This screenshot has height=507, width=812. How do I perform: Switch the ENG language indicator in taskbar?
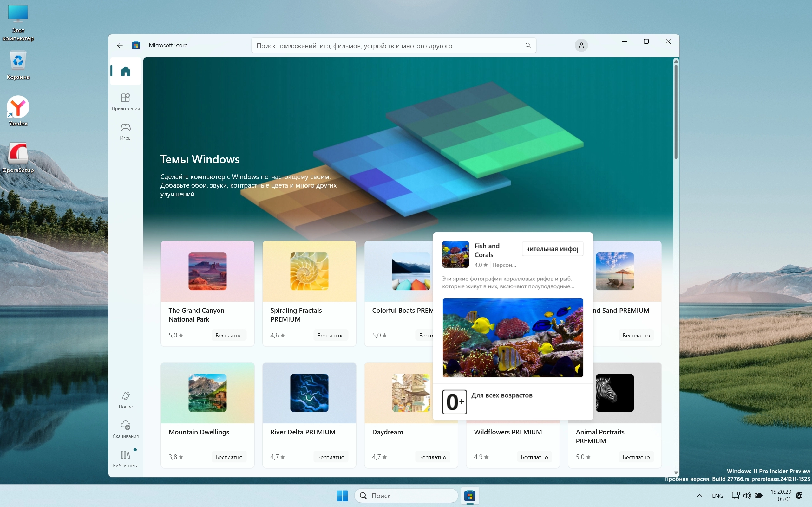point(717,496)
